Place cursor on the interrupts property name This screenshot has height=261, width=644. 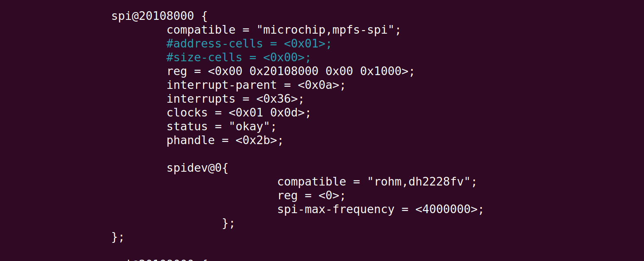tap(201, 99)
